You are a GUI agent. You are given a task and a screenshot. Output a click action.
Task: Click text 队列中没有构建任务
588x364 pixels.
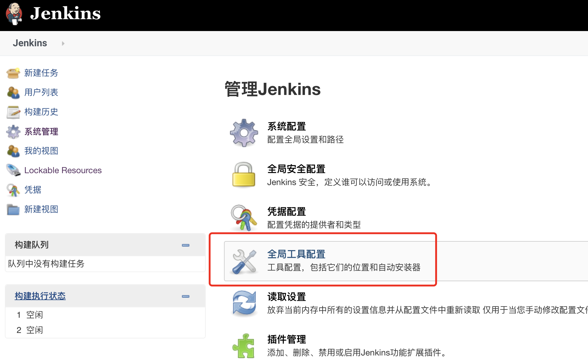tap(46, 264)
